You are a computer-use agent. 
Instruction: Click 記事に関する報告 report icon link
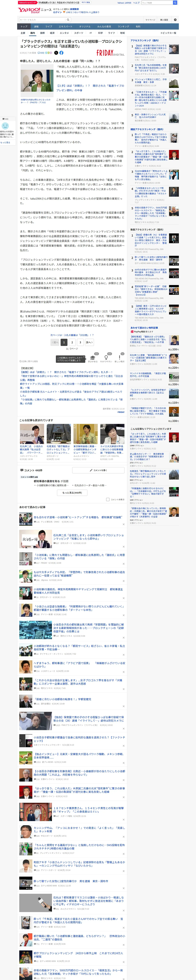29,361
